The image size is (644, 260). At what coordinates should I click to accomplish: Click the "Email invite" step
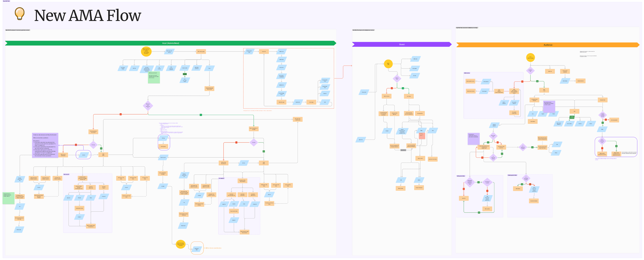[x=298, y=102]
